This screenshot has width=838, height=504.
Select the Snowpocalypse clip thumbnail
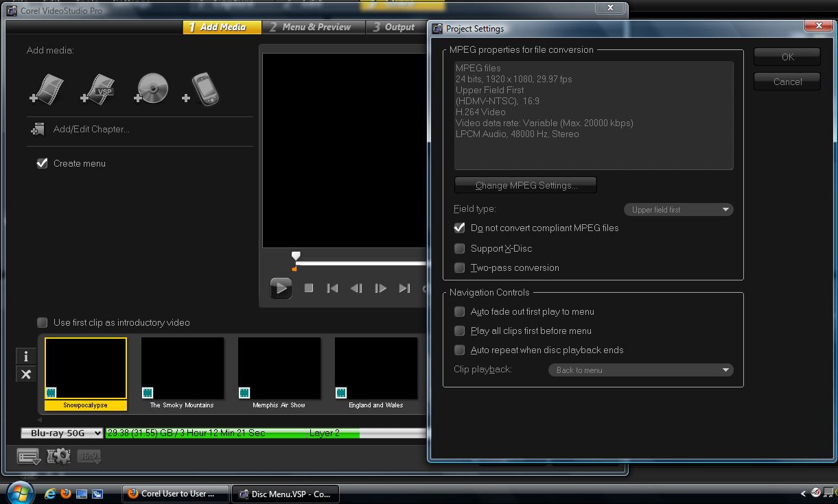(86, 369)
